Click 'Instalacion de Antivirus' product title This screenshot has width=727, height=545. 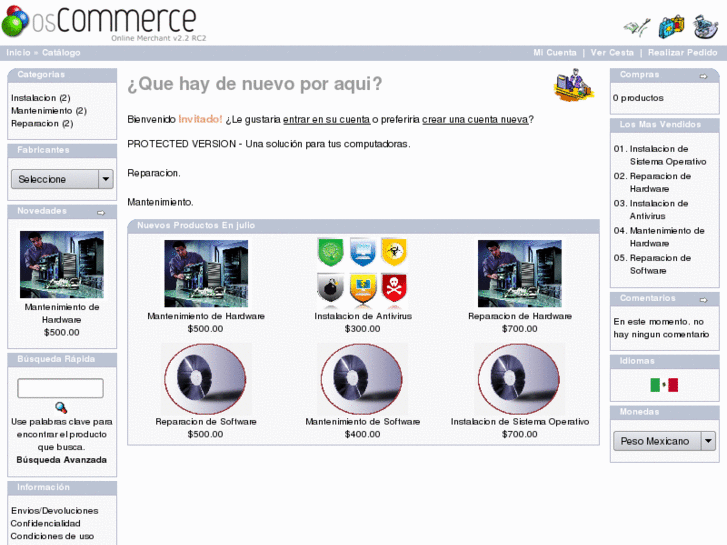click(363, 316)
